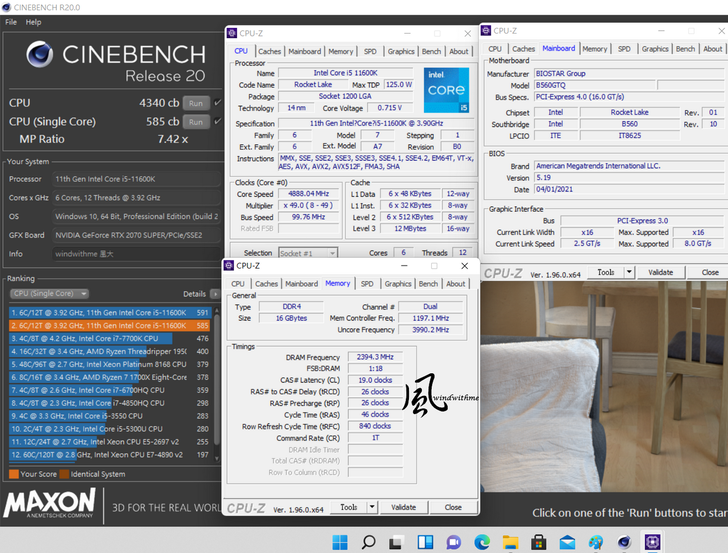The height and width of the screenshot is (553, 728).
Task: Click Validate in the CPU-Z Mainboard window
Action: point(661,272)
